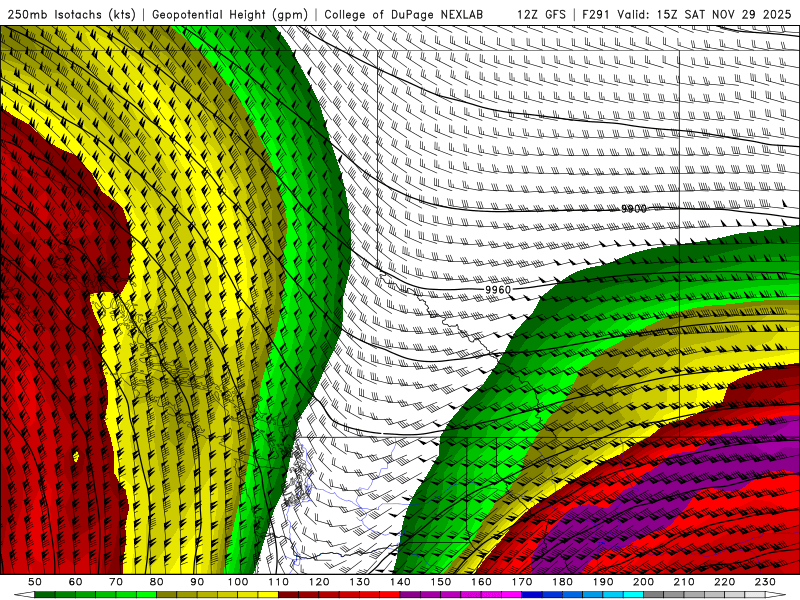Click the right arrow end of the color bar
The image size is (800, 600).
(776, 595)
